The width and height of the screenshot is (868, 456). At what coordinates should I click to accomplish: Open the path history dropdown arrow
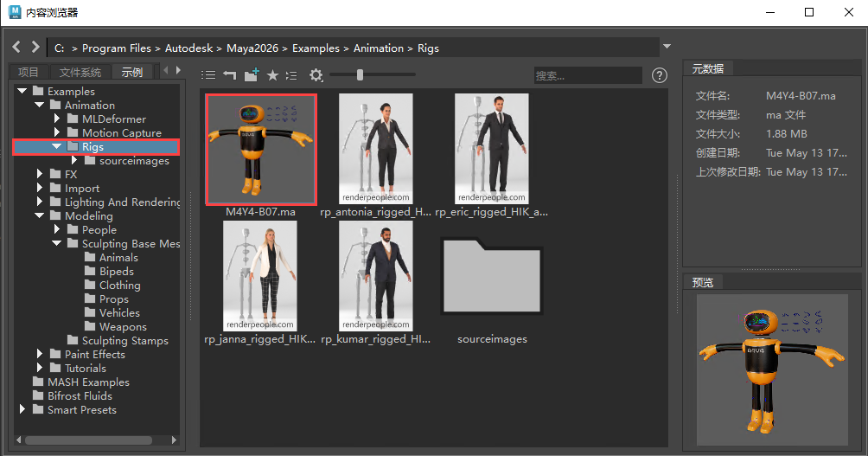(667, 47)
